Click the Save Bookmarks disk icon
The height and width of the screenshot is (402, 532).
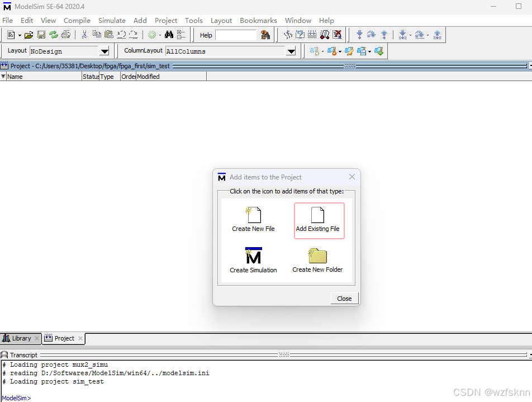(x=362, y=51)
